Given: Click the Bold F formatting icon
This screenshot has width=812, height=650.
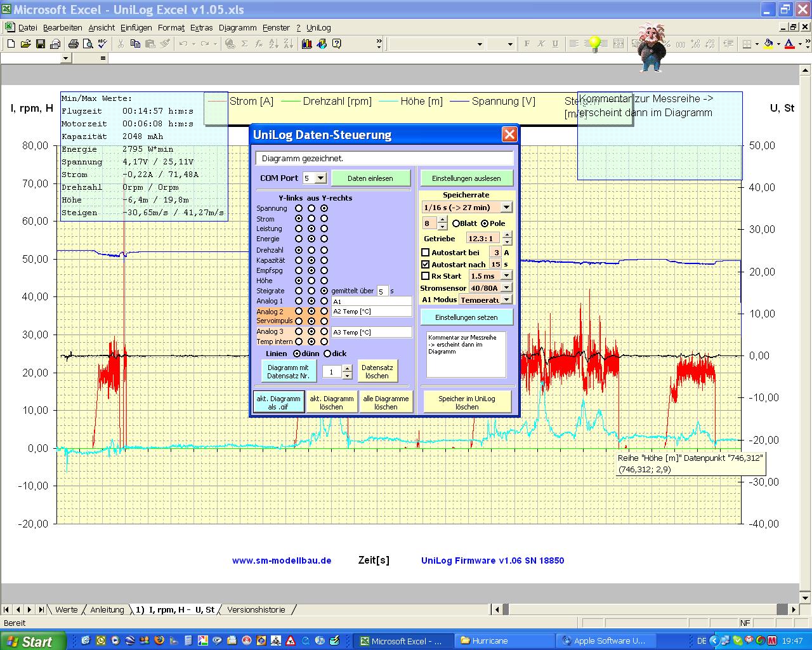Looking at the screenshot, I should 527,44.
